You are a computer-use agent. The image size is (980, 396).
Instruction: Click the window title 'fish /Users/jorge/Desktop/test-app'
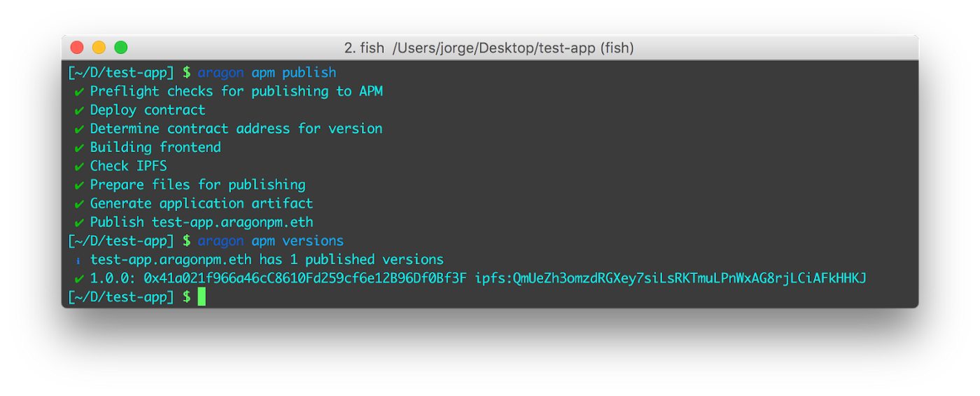pos(489,48)
